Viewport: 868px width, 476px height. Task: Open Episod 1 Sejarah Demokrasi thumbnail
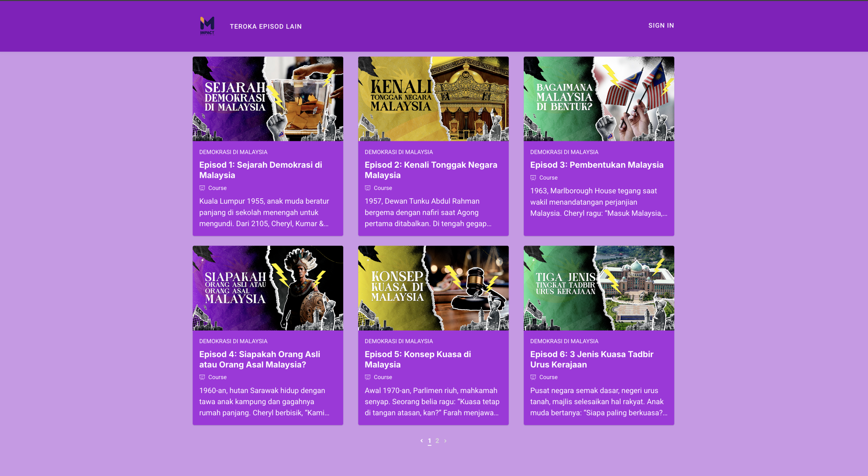click(268, 99)
